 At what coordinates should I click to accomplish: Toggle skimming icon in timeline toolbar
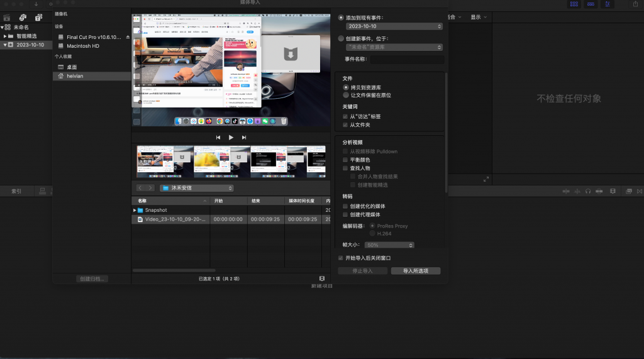pyautogui.click(x=566, y=191)
